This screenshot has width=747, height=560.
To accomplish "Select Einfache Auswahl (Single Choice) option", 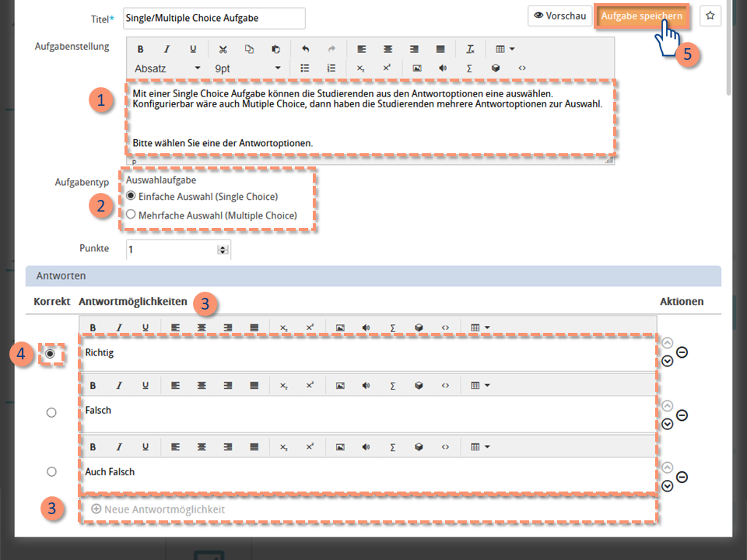I will pyautogui.click(x=131, y=196).
